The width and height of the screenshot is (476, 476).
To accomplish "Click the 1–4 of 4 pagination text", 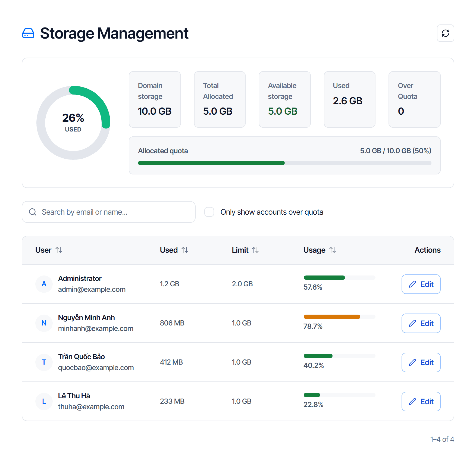I will pyautogui.click(x=442, y=439).
